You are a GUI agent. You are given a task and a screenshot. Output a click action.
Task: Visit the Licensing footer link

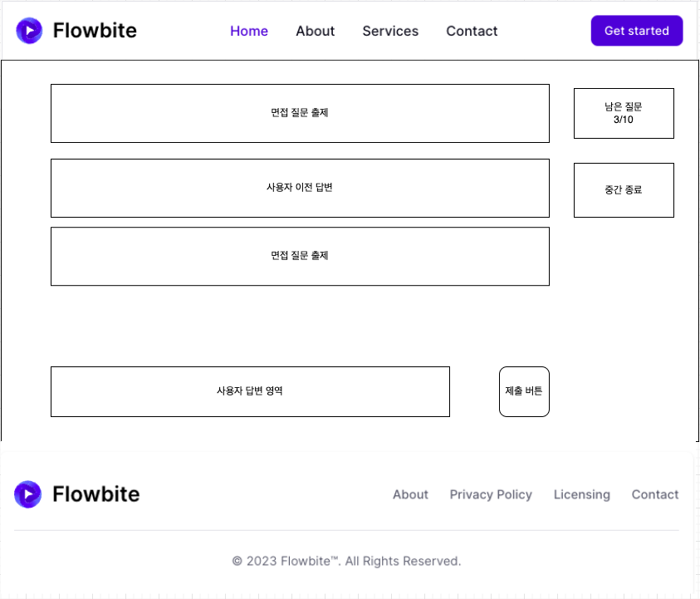582,494
